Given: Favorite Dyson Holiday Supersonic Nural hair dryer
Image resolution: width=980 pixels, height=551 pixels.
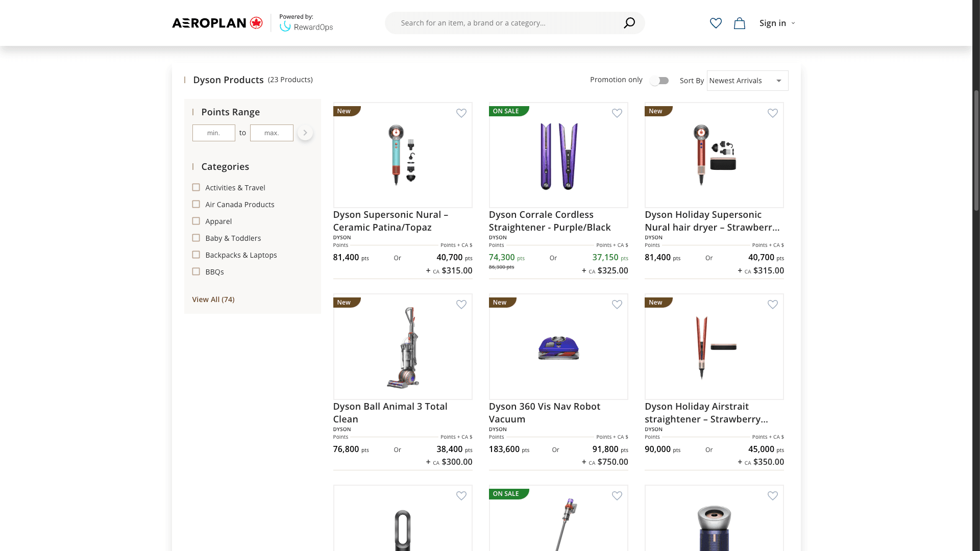Looking at the screenshot, I should click(x=773, y=113).
